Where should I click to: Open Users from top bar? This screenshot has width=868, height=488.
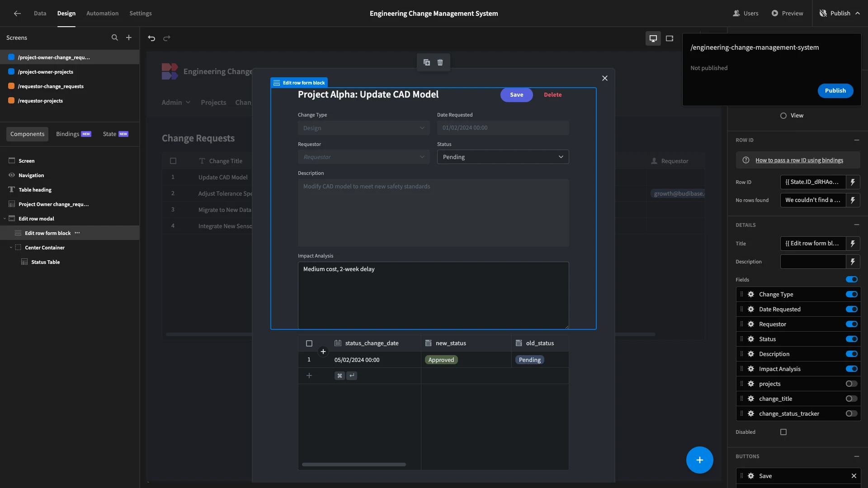pyautogui.click(x=746, y=13)
